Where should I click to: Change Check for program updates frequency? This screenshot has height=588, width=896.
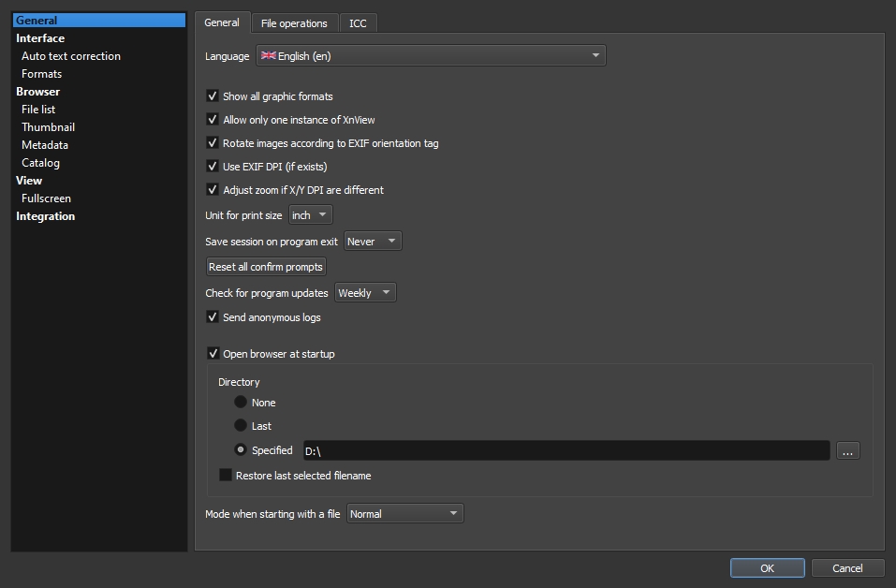point(365,293)
